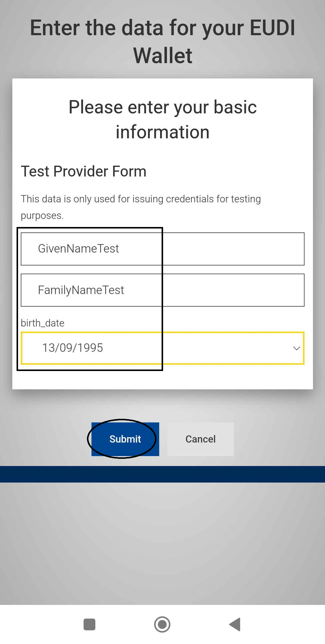This screenshot has height=644, width=325.
Task: Submit the Test Provider Form
Action: click(x=125, y=439)
